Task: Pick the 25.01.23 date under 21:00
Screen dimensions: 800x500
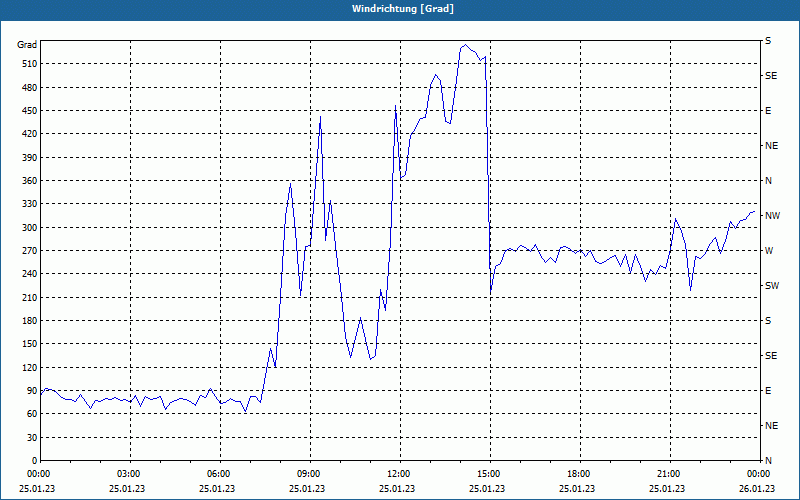Action: 667,488
